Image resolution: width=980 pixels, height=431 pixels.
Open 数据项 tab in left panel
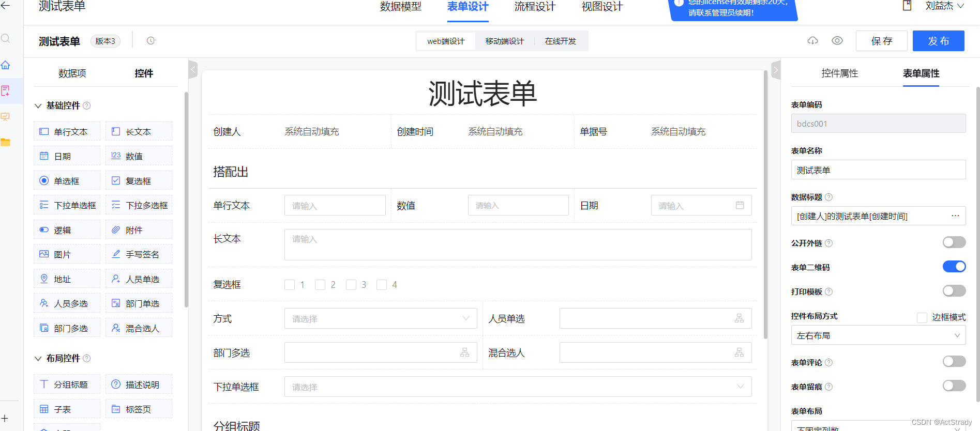[72, 73]
